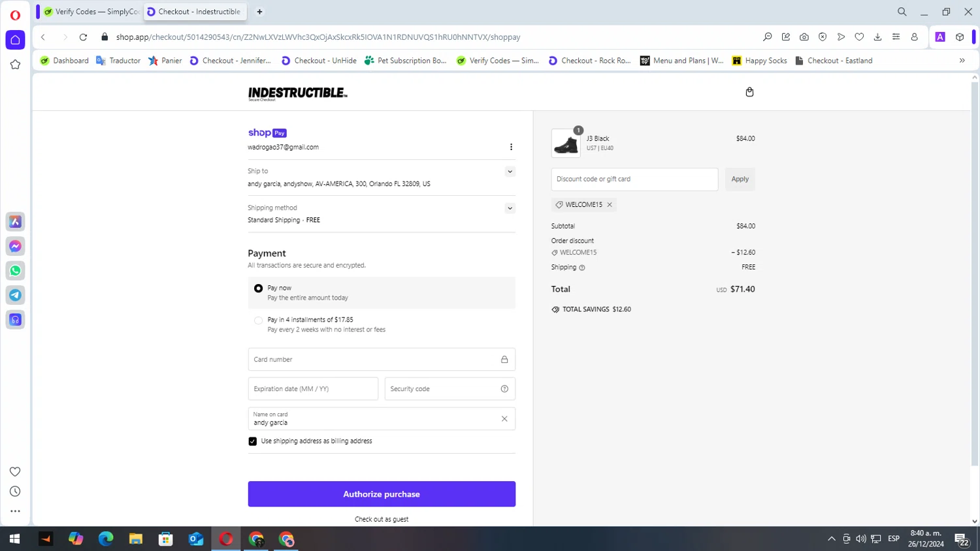Open Easy Setup menu icon
Image resolution: width=980 pixels, height=551 pixels.
click(x=896, y=37)
